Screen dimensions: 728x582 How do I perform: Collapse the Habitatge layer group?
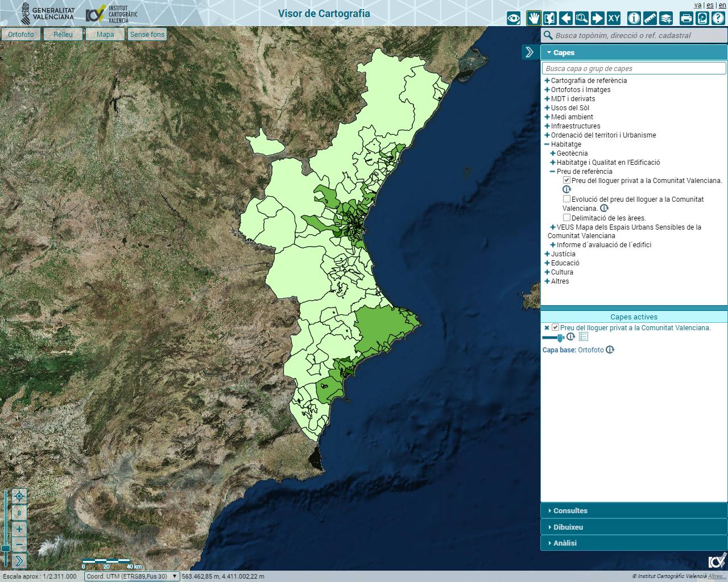pos(547,144)
